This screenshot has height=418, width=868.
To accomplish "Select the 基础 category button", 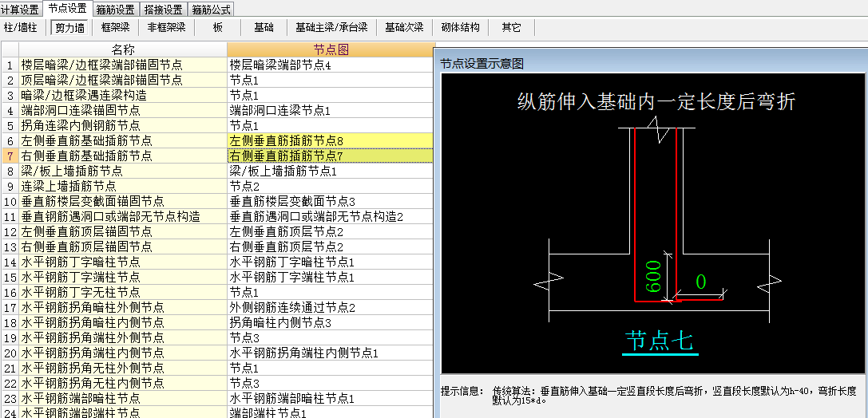I will click(264, 27).
